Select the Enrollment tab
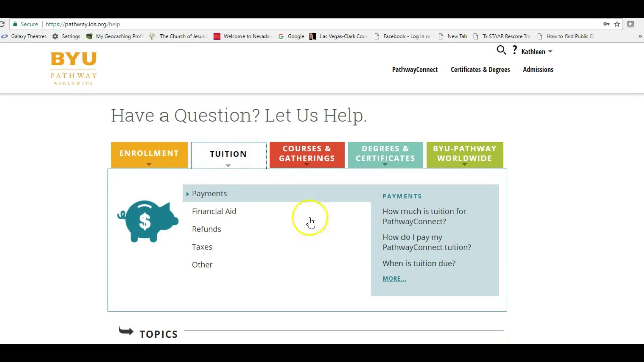The width and height of the screenshot is (644, 362). pos(149,154)
